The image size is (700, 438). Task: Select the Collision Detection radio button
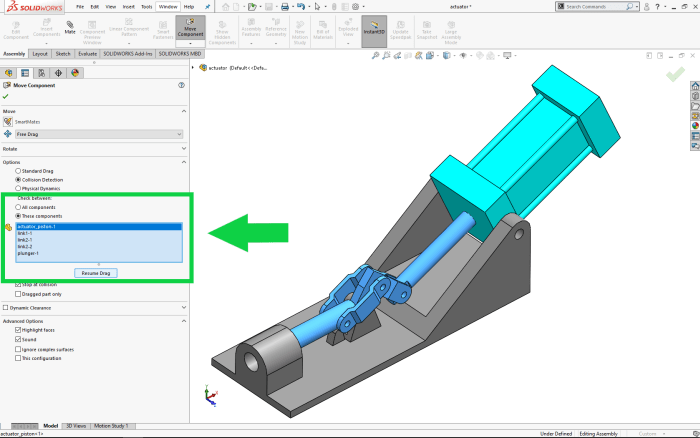point(18,180)
